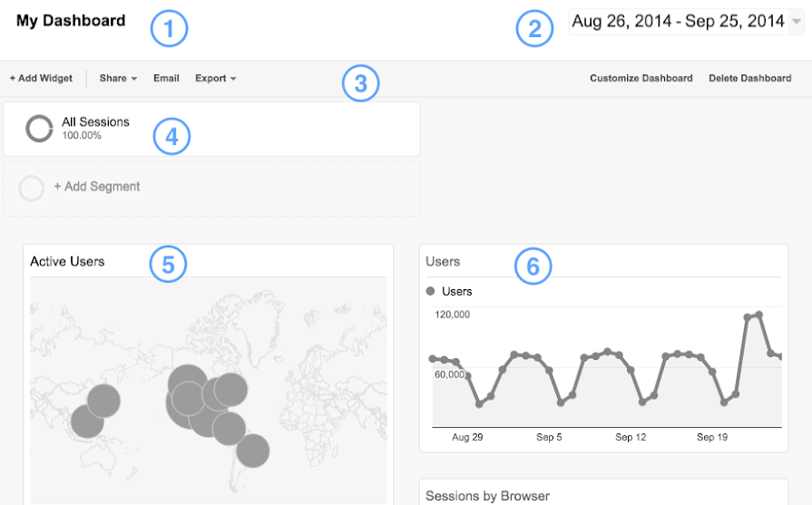
Task: Click the peak data point on Users chart
Action: (x=759, y=315)
